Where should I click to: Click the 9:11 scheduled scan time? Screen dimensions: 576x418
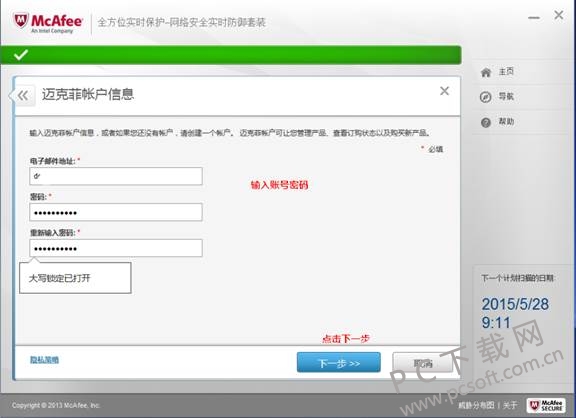point(496,323)
